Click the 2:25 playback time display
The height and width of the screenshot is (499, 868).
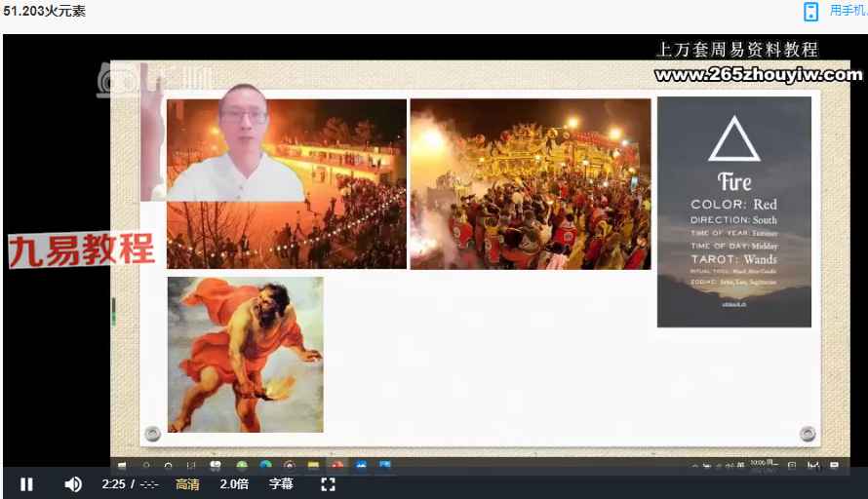(x=113, y=484)
